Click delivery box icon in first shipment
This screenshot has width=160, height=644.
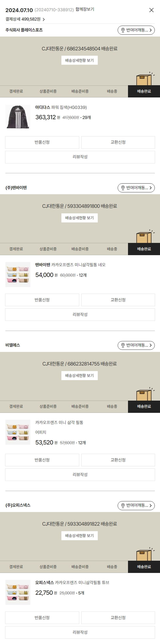(144, 79)
